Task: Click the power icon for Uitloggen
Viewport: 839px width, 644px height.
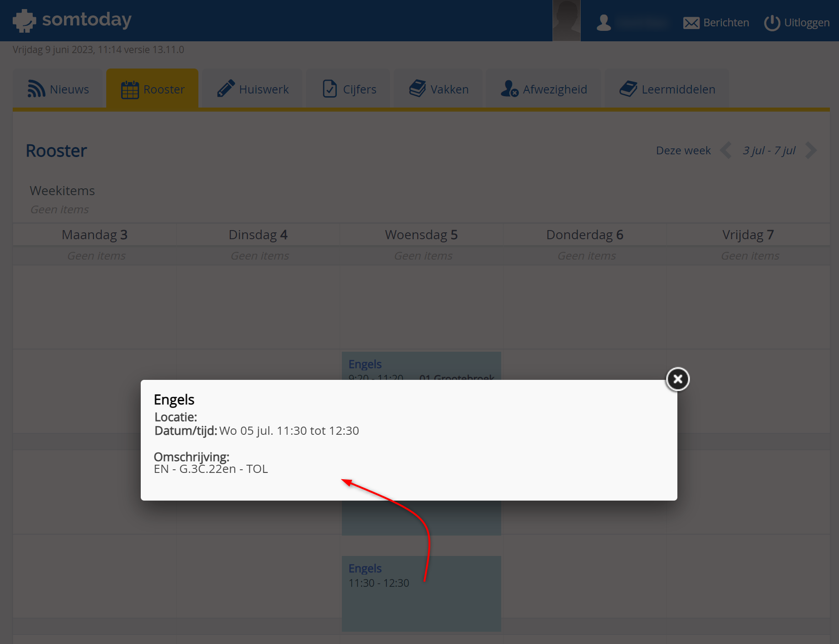Action: pyautogui.click(x=772, y=23)
